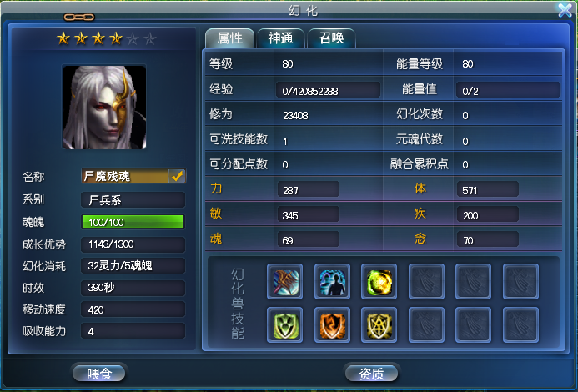Click the 尸魔残魂 name field
Screen dimensions: 578x392
125,176
